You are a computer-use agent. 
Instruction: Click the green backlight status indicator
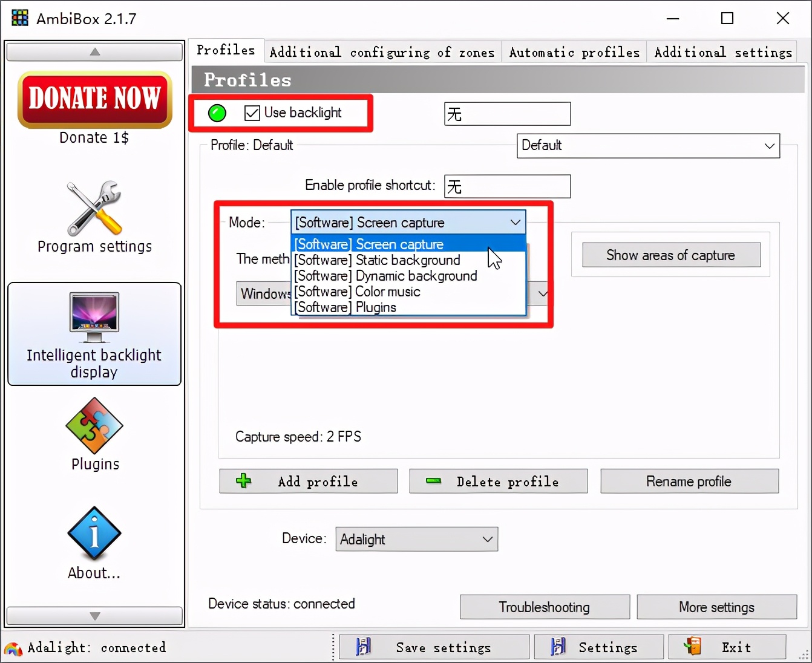click(217, 113)
